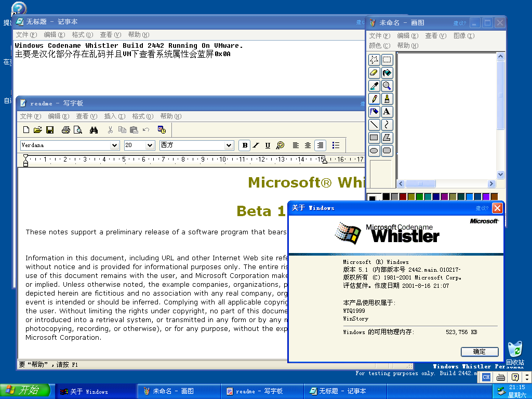Toggle Bold formatting in WordPad
The width and height of the screenshot is (532, 399).
pos(245,145)
